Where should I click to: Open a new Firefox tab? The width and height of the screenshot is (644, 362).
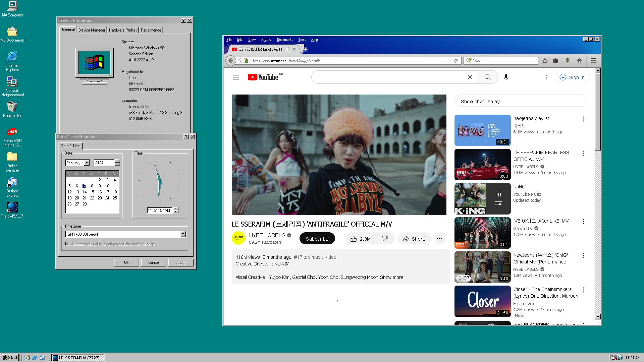coord(305,50)
